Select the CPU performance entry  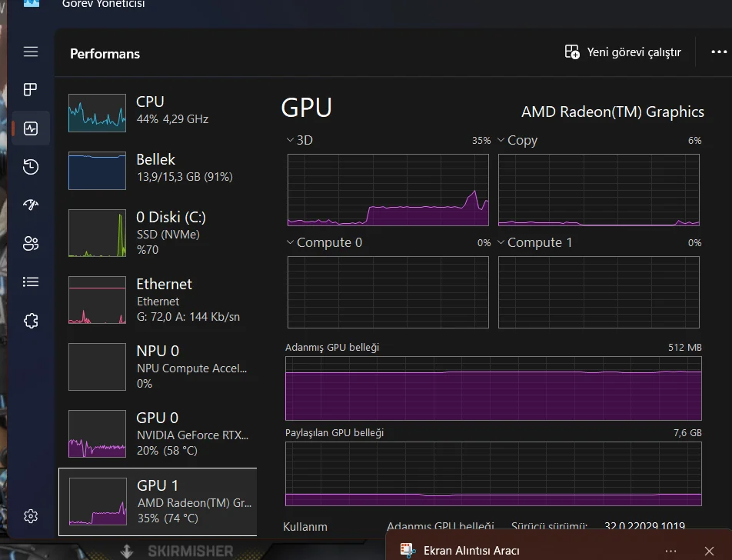point(158,112)
